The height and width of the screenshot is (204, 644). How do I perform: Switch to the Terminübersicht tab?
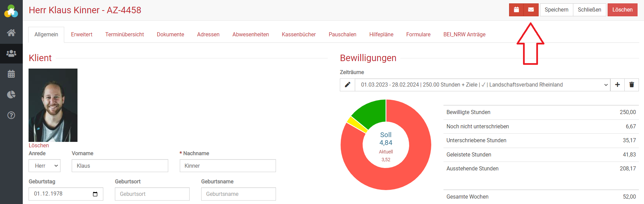pos(124,35)
